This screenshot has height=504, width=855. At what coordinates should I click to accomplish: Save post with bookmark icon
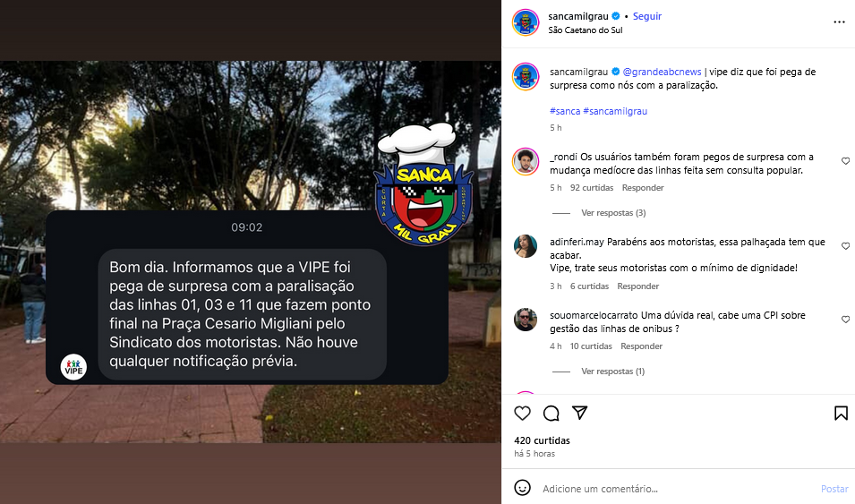coord(841,414)
